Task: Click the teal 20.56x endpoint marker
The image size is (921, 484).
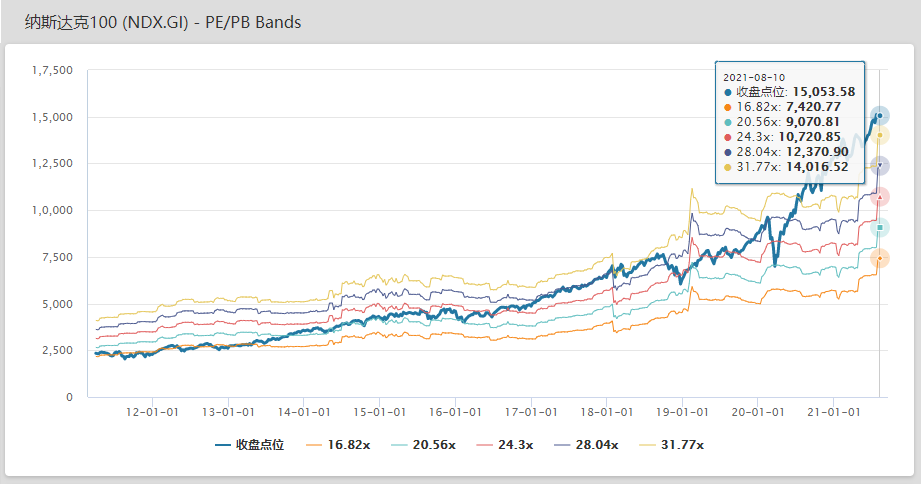Action: coord(879,227)
